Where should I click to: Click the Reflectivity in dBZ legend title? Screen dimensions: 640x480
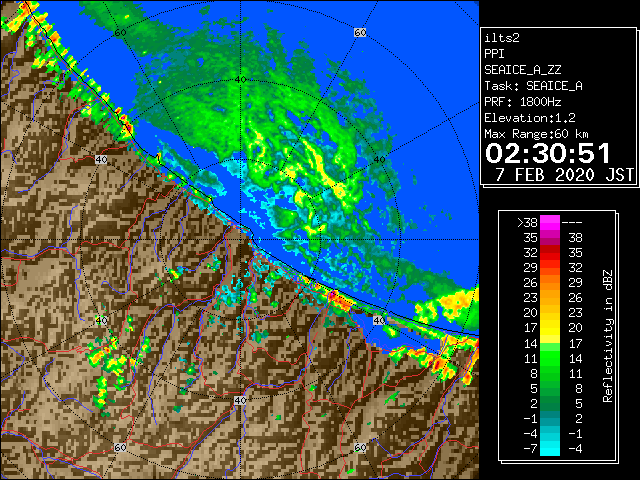click(608, 336)
